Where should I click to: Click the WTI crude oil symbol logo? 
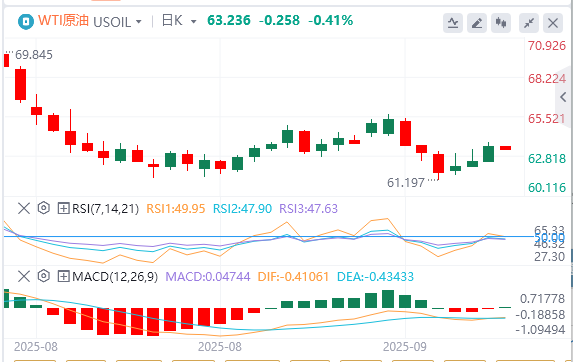tap(26, 22)
